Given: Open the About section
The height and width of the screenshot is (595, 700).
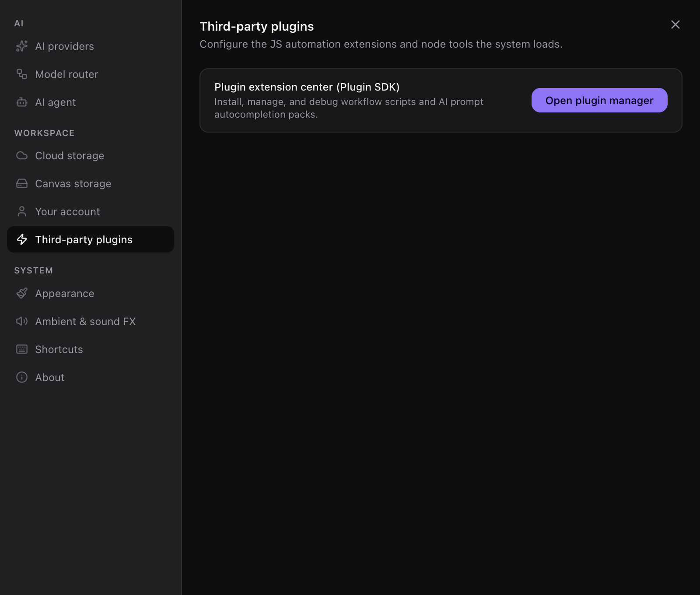Looking at the screenshot, I should click(x=91, y=377).
